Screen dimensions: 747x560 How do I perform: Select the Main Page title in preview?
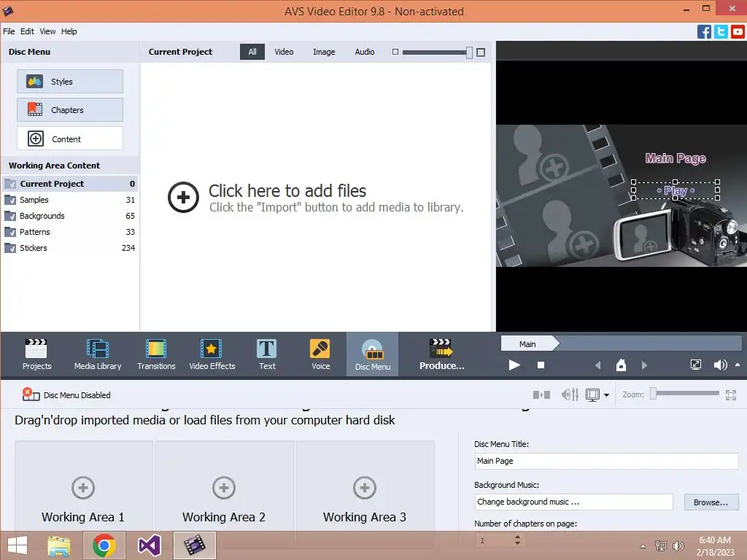click(676, 158)
